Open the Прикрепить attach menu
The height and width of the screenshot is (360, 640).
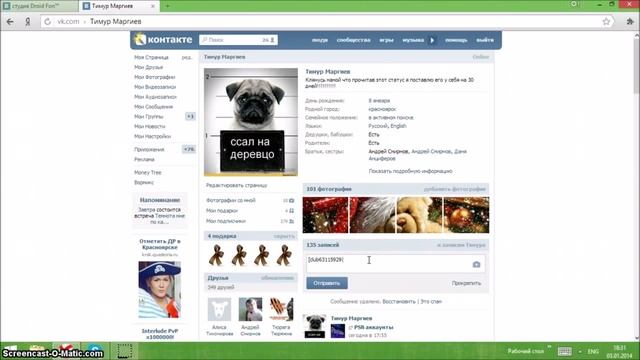point(467,283)
